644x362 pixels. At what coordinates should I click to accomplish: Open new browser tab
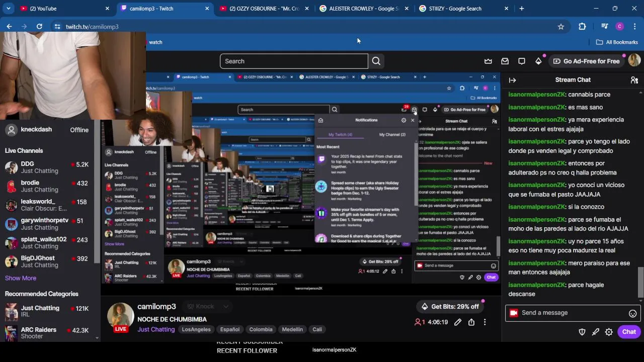(x=522, y=9)
